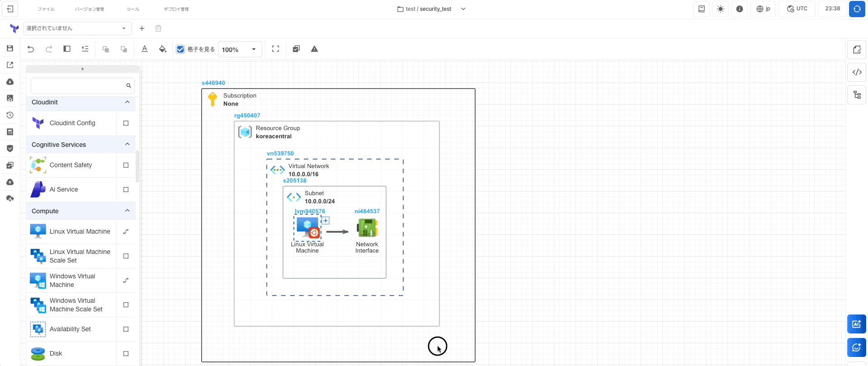The width and height of the screenshot is (868, 366).
Task: Open the code view panel icon
Action: pos(857,72)
